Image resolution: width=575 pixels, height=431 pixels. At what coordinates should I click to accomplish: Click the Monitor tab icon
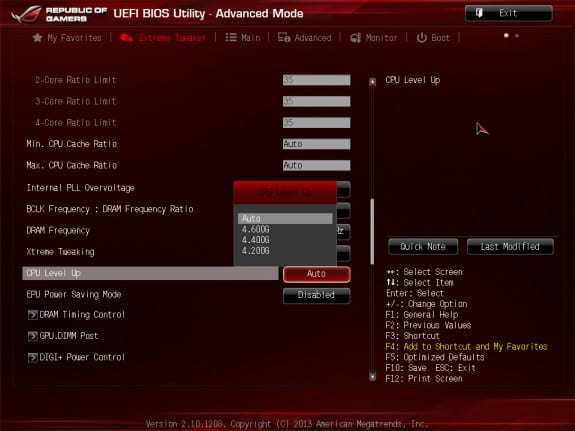tap(355, 38)
